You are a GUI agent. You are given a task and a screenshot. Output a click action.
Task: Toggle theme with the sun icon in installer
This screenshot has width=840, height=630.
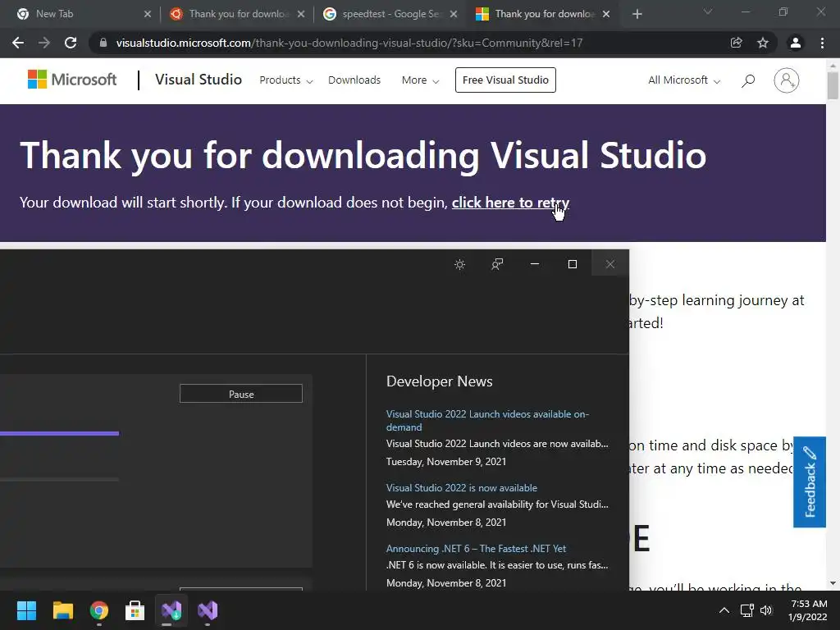point(459,264)
